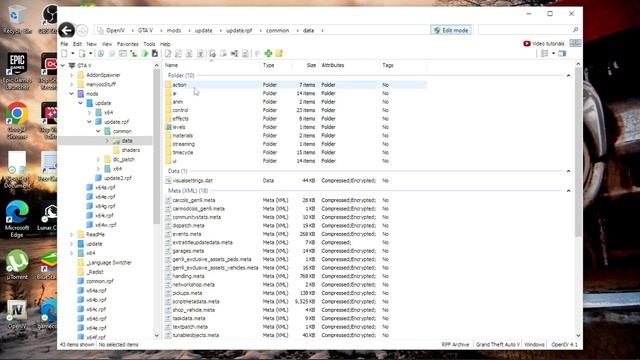Viewport: 640px width, 360px height.
Task: Toggle Edit mode
Action: coord(451,30)
